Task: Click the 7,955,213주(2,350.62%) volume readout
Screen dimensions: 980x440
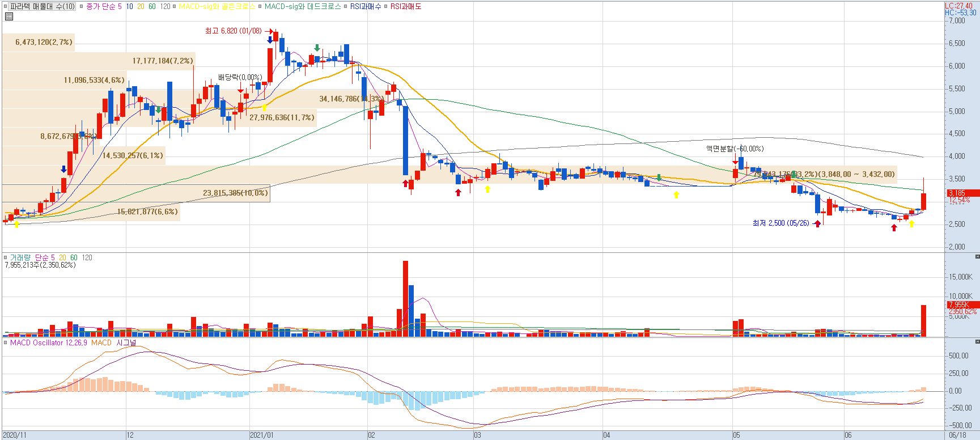Action: 40,265
